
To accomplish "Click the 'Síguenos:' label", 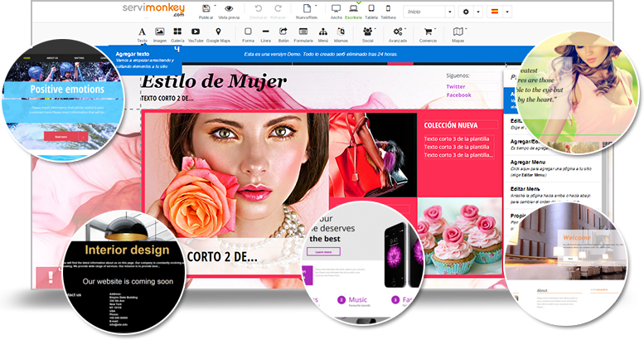I will click(x=458, y=75).
